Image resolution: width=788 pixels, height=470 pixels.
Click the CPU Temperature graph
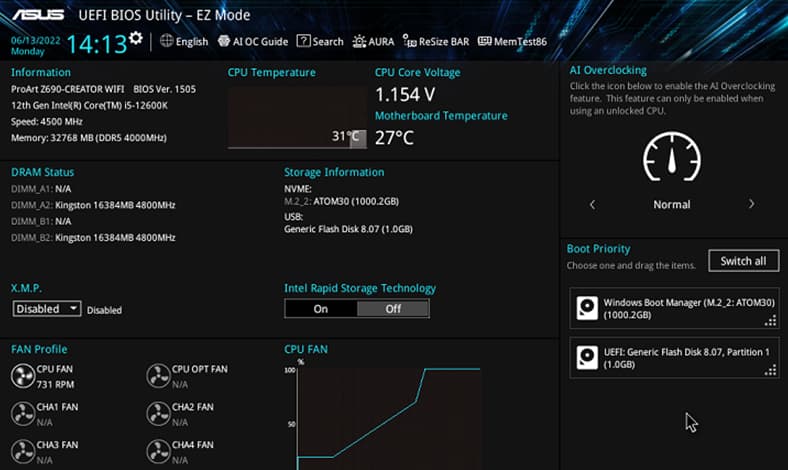point(297,118)
